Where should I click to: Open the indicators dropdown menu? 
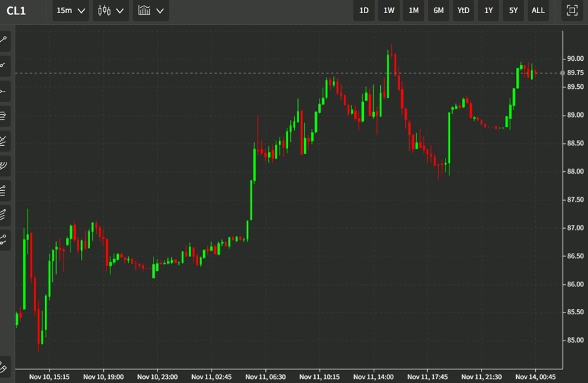150,10
